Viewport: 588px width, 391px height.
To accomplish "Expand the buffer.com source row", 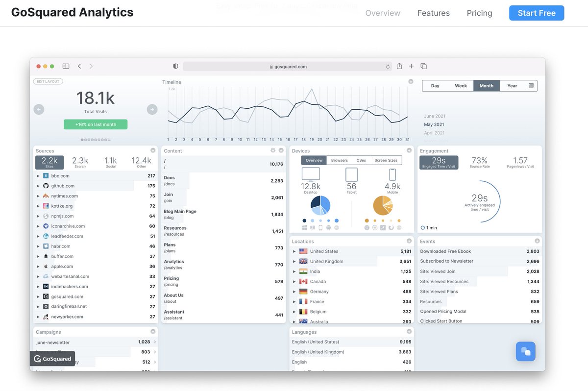I will [38, 256].
